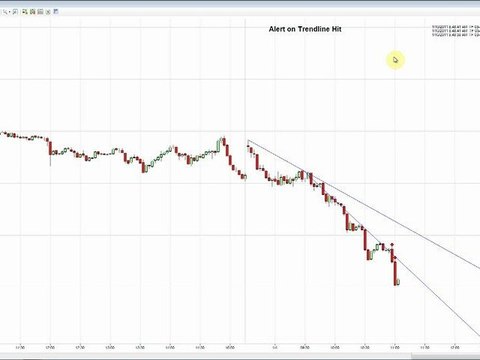This screenshot has width=480, height=360.
Task: Click the blue-tinted rightmost toolbar icon
Action: (x=56, y=12)
